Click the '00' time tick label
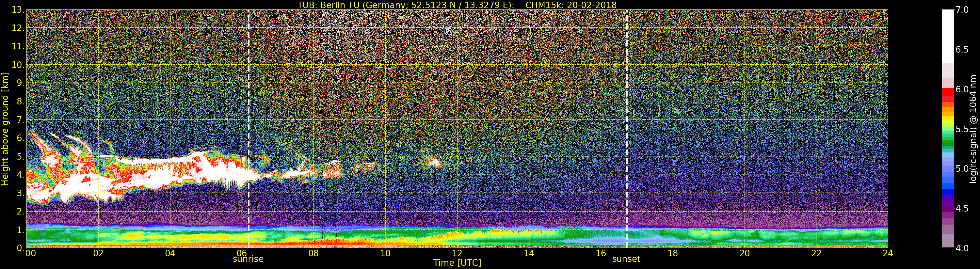Image resolution: width=980 pixels, height=269 pixels. pyautogui.click(x=30, y=253)
